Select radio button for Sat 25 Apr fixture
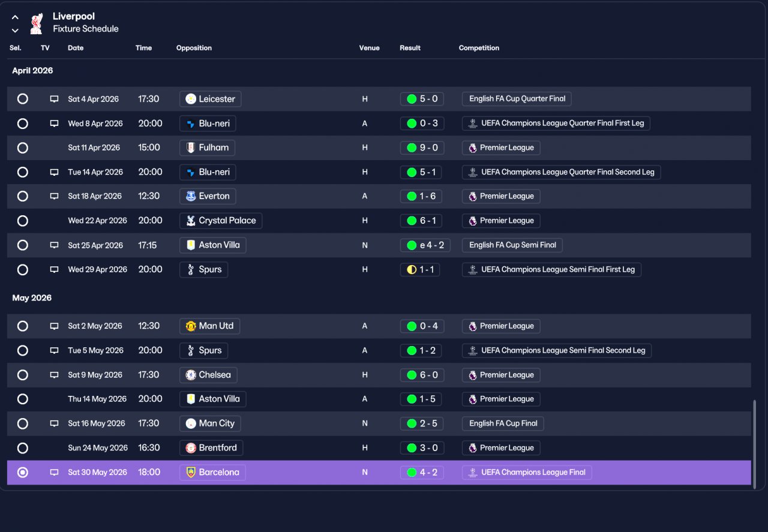Image resolution: width=768 pixels, height=532 pixels. click(x=23, y=245)
